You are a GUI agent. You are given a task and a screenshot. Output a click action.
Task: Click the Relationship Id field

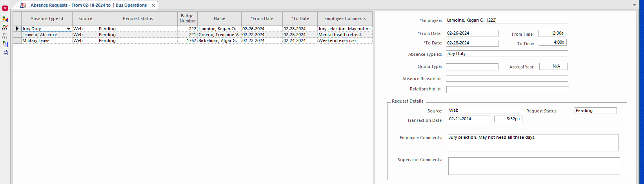coord(508,90)
